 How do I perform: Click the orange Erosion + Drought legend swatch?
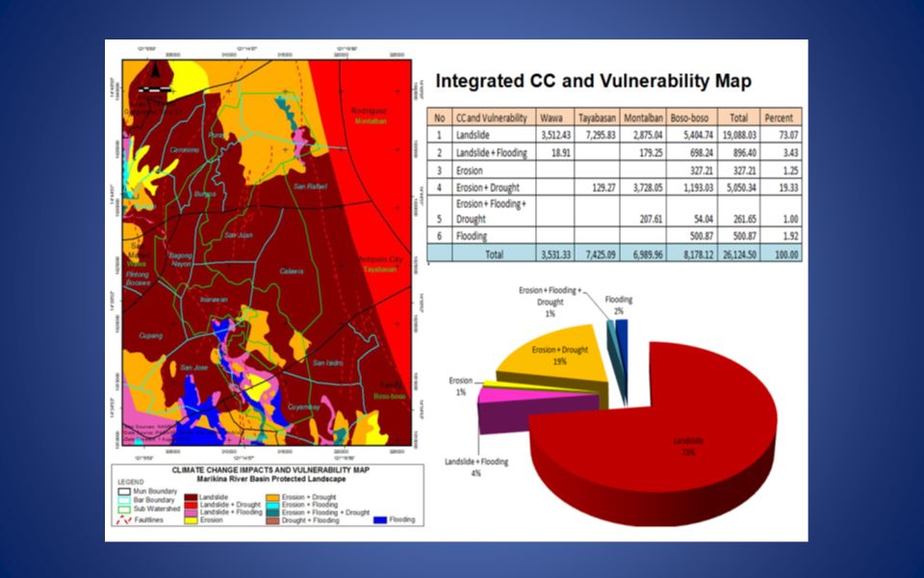point(272,497)
